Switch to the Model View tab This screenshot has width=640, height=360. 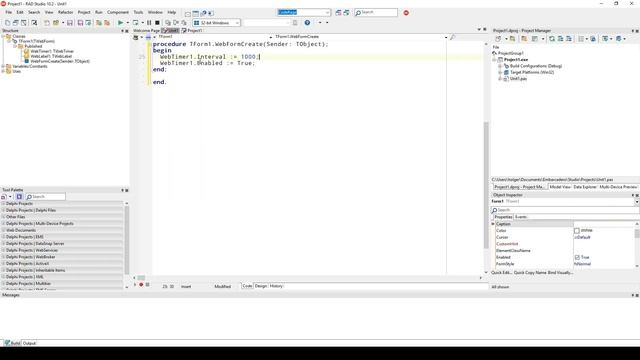[x=560, y=187]
